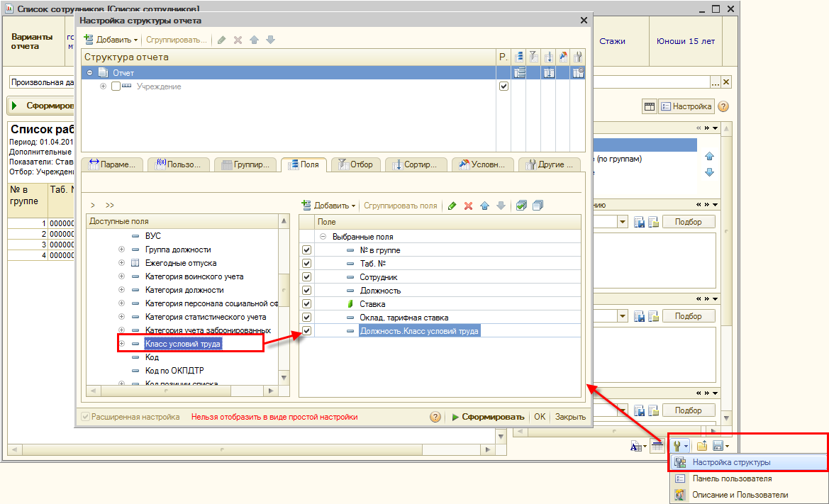
Task: Collapse the Отчет tree node
Action: [x=90, y=73]
